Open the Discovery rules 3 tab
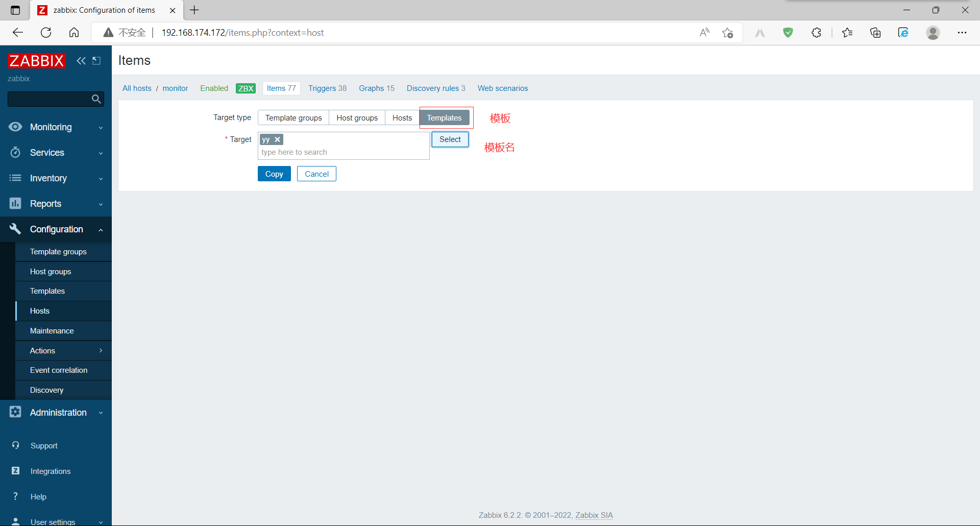The image size is (980, 526). (x=436, y=88)
